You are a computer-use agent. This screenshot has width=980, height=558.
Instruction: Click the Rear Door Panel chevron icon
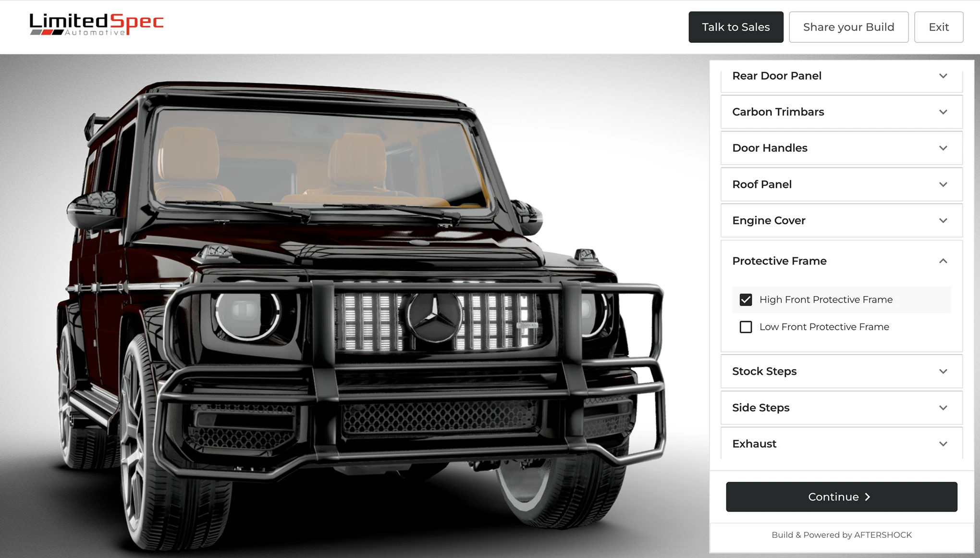coord(943,76)
